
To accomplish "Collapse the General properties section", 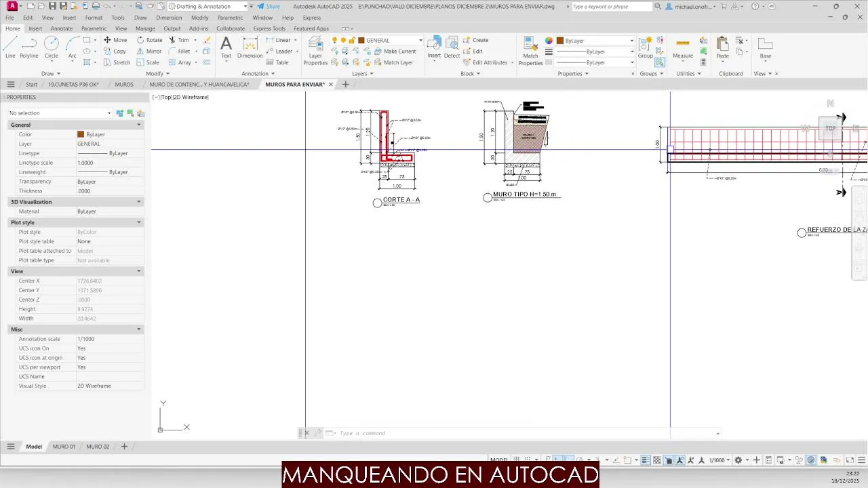I will pos(139,125).
